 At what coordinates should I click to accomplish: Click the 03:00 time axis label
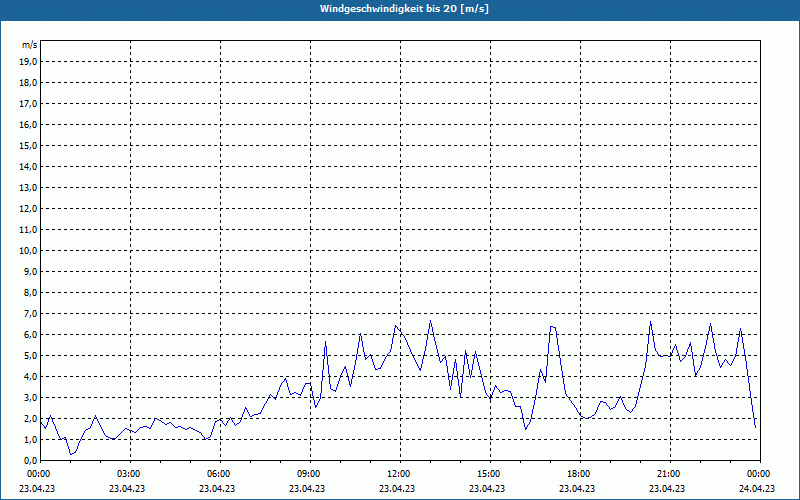click(x=129, y=474)
